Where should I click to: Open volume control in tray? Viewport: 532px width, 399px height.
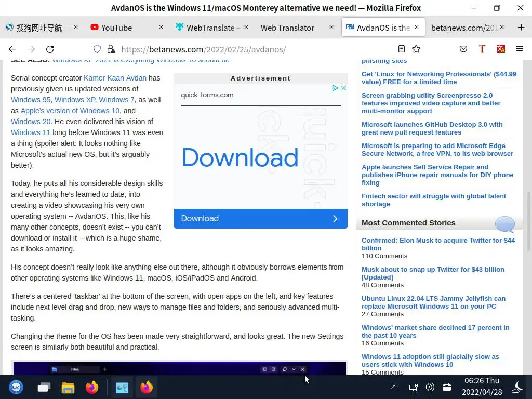click(430, 387)
